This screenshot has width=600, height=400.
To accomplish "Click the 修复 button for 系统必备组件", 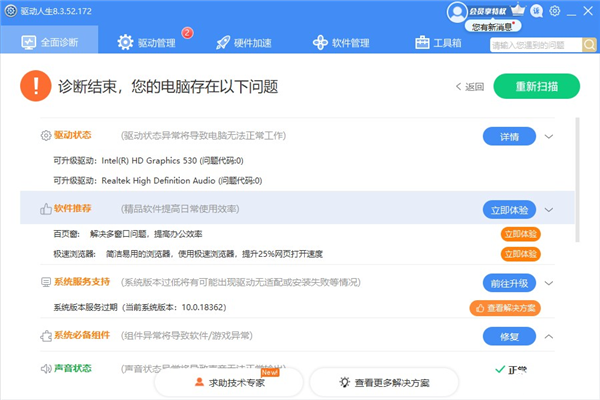I will (509, 336).
